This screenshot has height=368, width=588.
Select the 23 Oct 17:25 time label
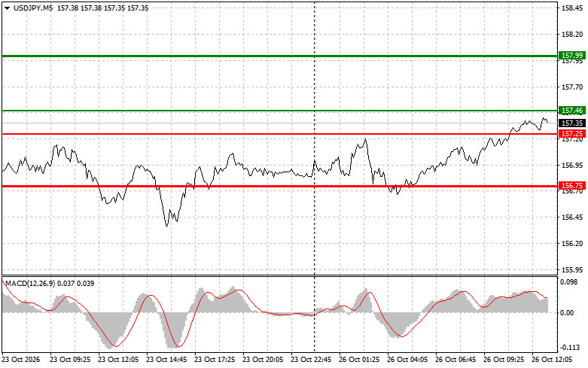pos(215,360)
